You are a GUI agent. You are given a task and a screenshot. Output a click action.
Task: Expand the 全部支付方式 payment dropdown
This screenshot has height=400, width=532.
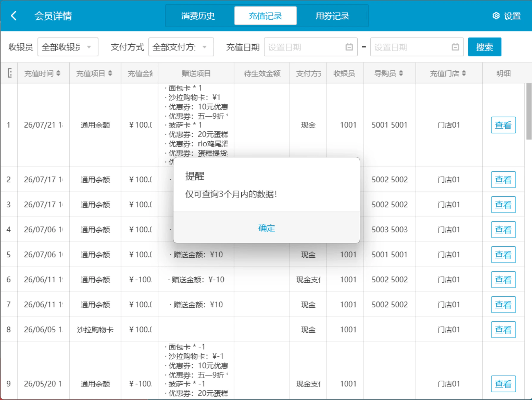[x=181, y=47]
